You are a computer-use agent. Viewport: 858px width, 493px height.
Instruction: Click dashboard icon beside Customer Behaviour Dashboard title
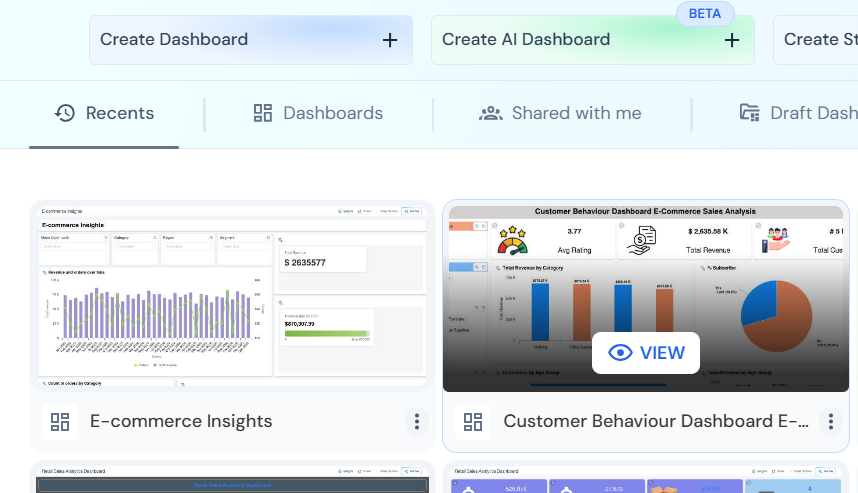coord(473,421)
